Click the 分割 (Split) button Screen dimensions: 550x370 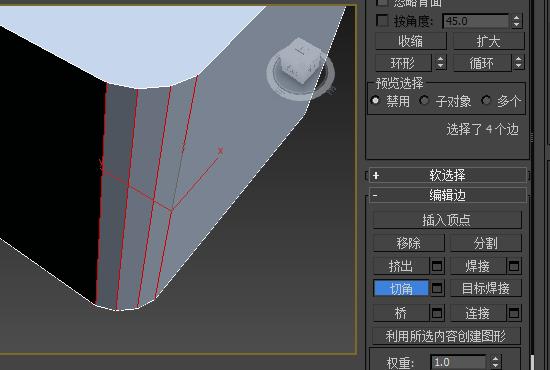pos(486,243)
